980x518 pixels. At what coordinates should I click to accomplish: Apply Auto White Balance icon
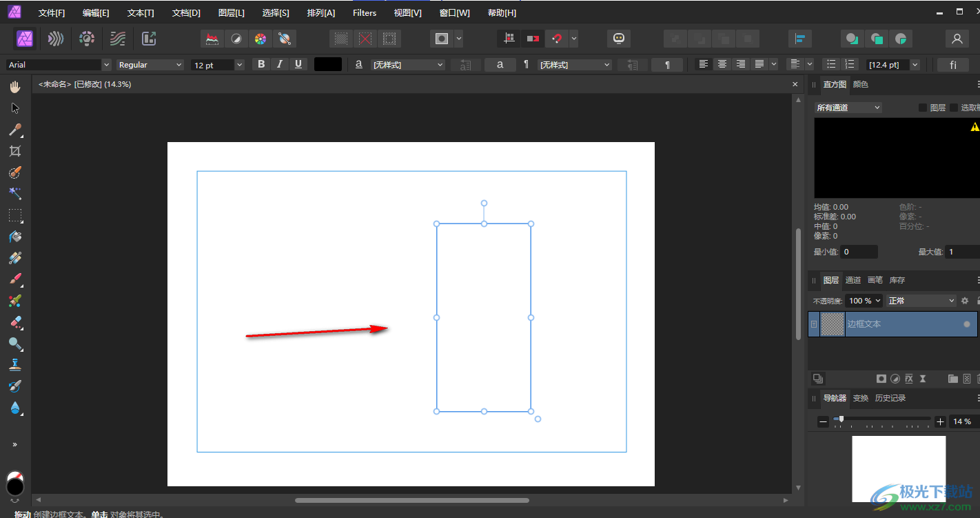point(284,39)
